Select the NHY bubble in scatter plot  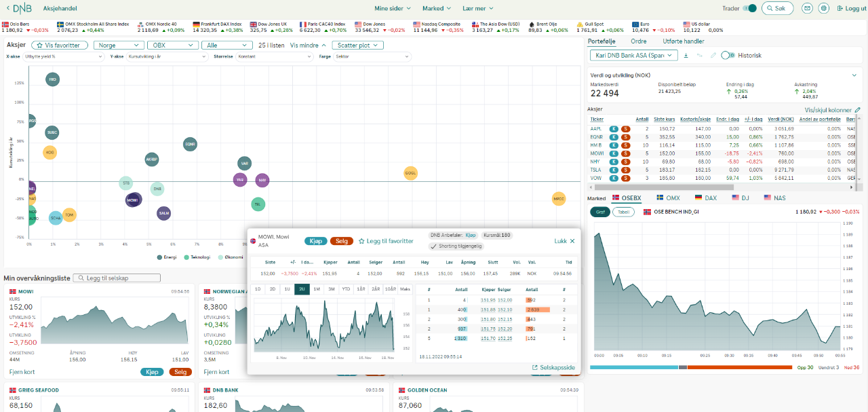pos(262,181)
